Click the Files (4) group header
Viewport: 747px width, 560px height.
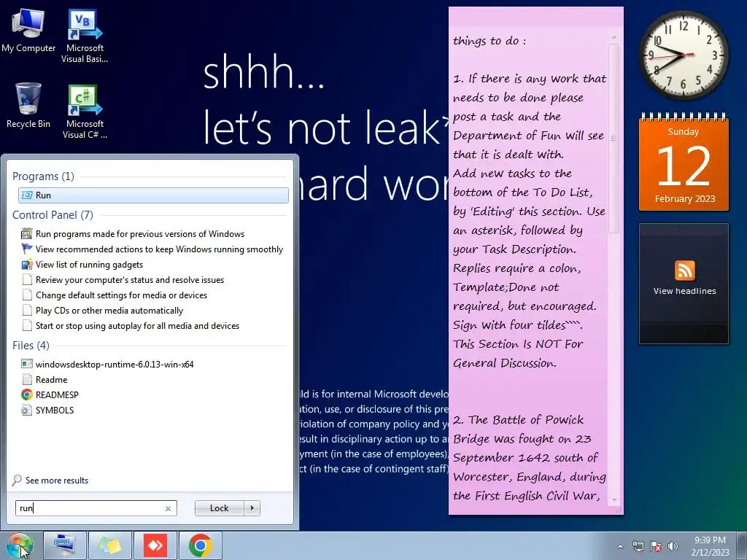(x=31, y=345)
